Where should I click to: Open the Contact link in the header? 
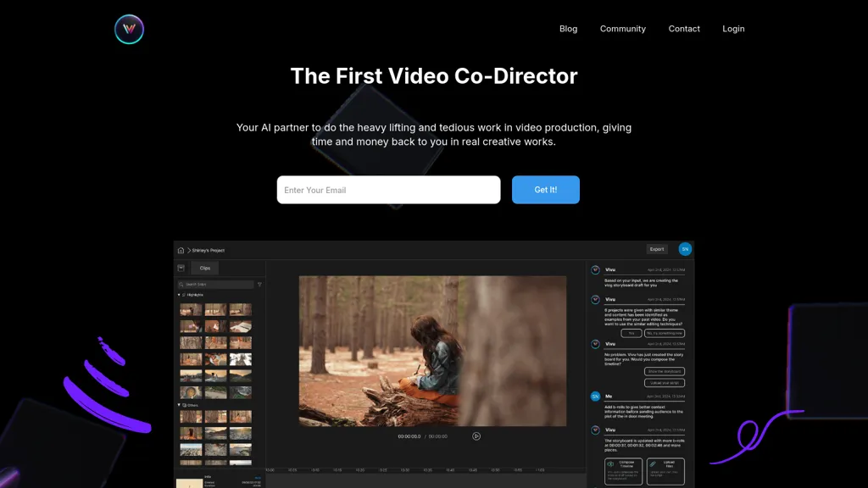[684, 29]
